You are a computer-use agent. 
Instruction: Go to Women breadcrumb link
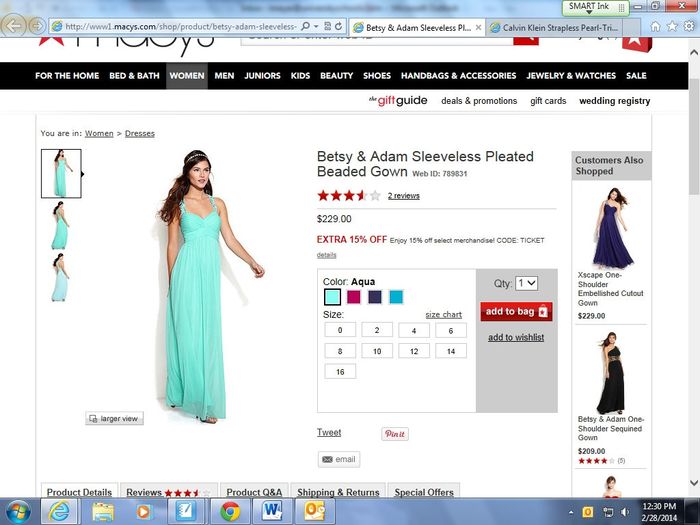[x=99, y=133]
